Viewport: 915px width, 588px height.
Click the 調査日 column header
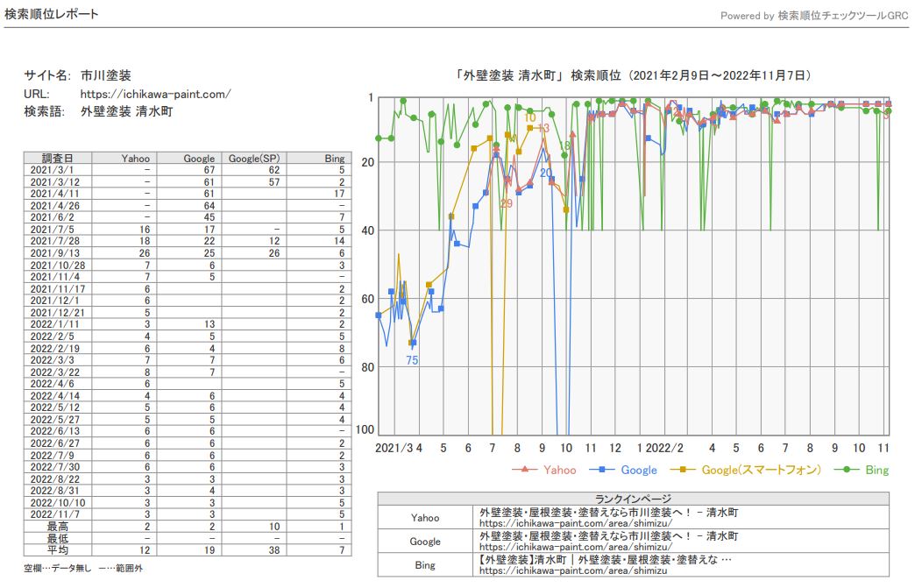53,159
